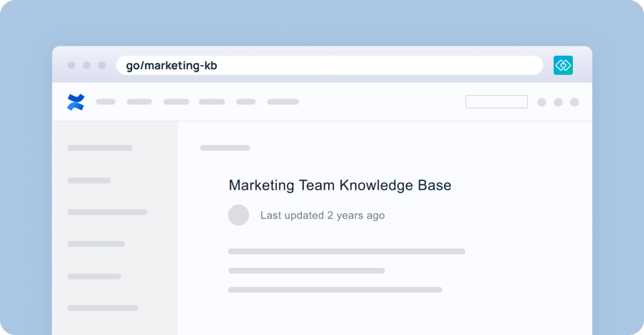Select the third header navigation item

pos(176,102)
